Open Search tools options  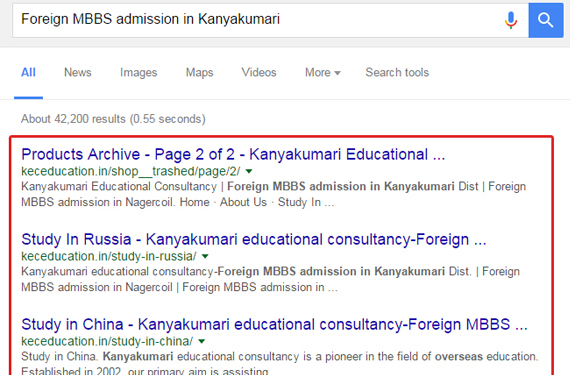click(397, 72)
